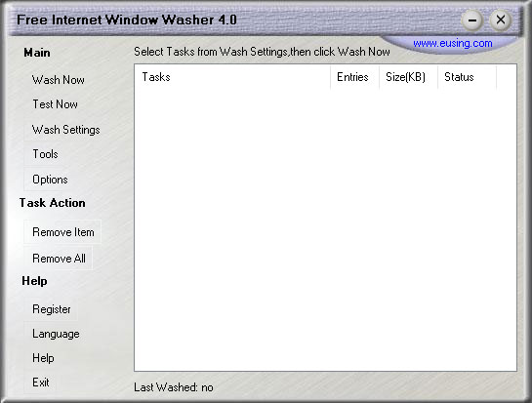This screenshot has width=532, height=403.
Task: Open the Register dialog
Action: point(51,309)
